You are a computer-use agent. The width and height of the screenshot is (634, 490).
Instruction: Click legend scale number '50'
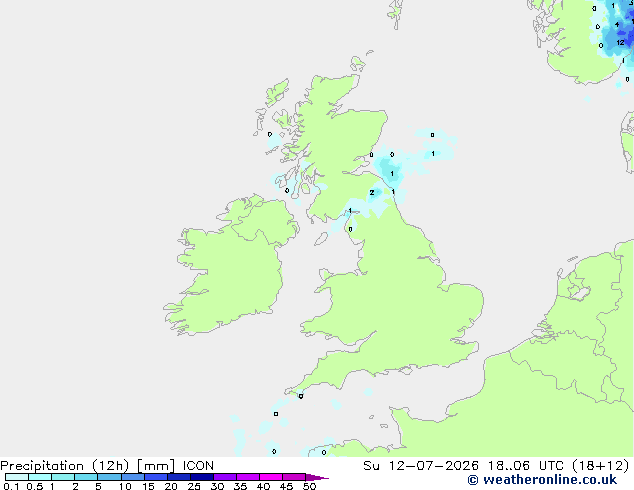pos(309,486)
